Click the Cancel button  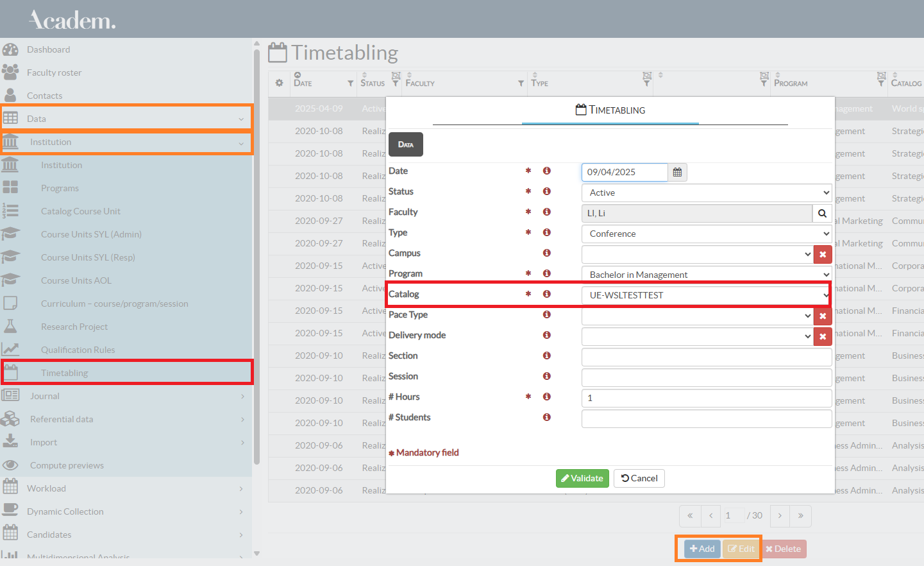pos(639,478)
